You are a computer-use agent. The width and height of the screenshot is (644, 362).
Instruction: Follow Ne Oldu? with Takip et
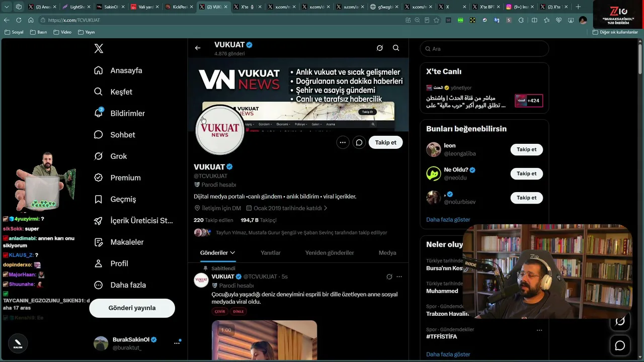[527, 173]
